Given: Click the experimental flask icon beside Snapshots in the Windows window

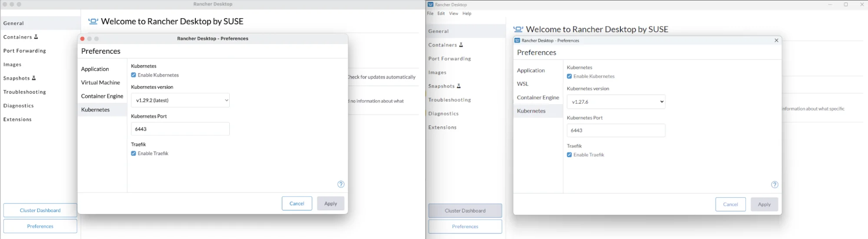Looking at the screenshot, I should (x=459, y=86).
